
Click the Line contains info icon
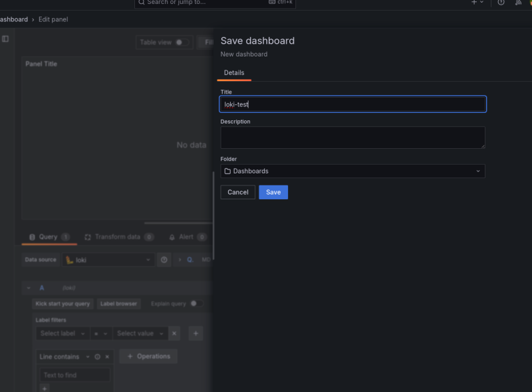tap(97, 357)
